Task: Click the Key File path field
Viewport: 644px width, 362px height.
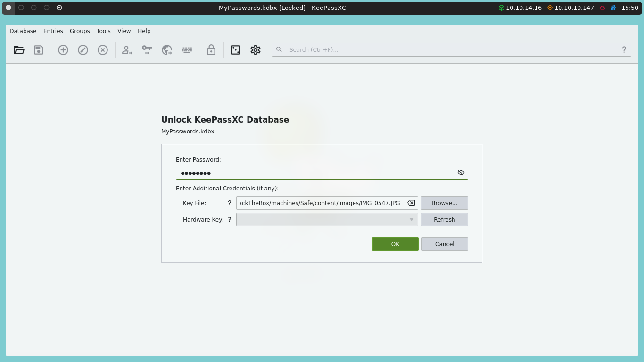Action: 327,203
